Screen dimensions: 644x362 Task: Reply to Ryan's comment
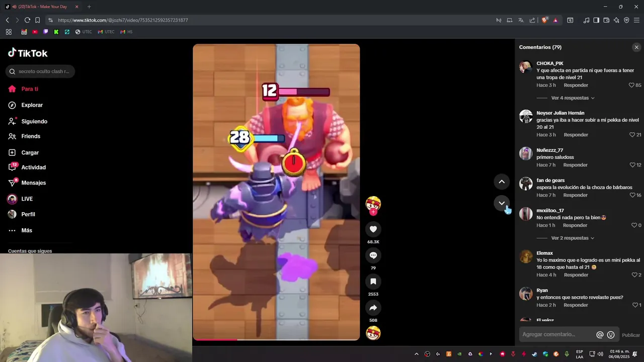click(576, 305)
